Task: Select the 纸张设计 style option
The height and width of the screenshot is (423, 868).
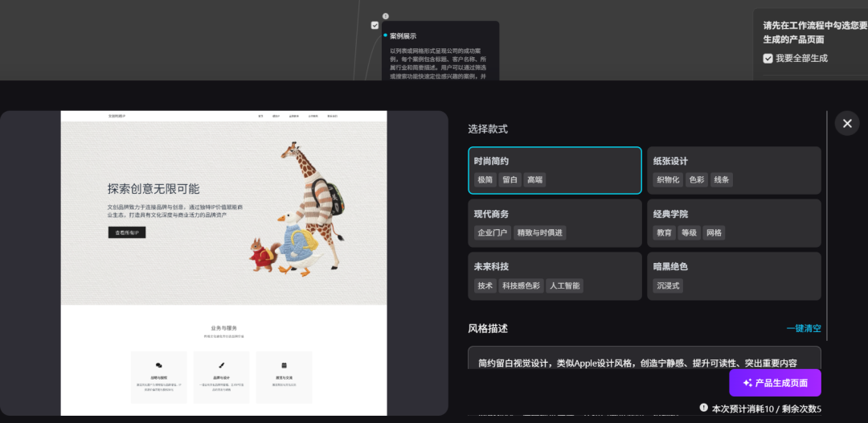Action: point(734,170)
